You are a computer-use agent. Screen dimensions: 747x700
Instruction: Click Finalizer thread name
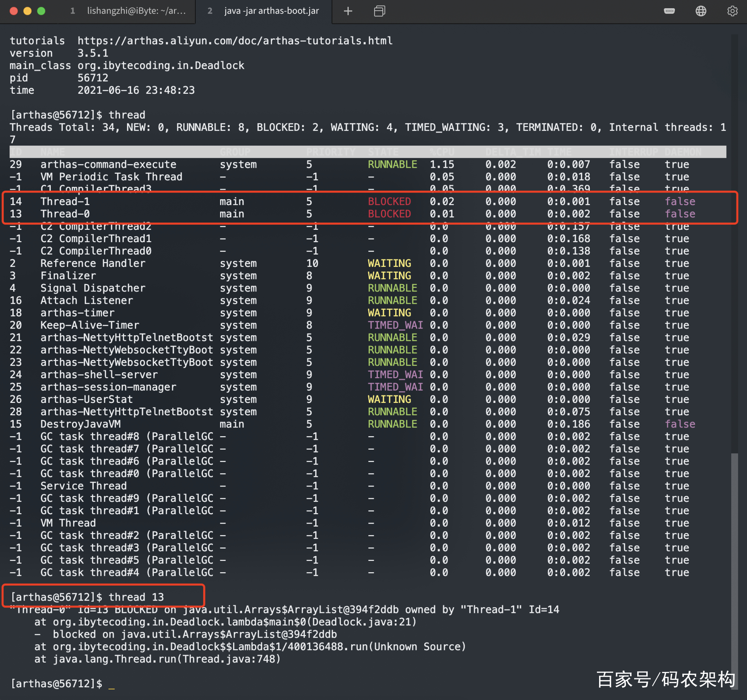click(x=68, y=275)
